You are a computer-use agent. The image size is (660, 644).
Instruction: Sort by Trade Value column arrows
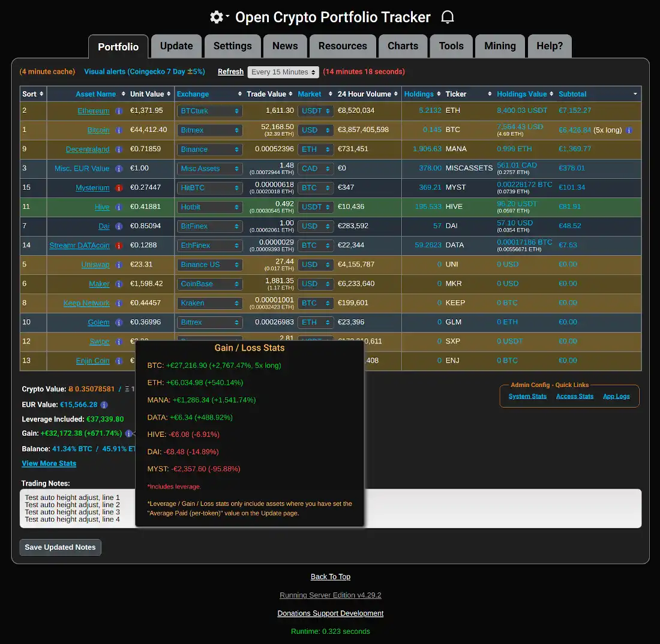pos(290,94)
